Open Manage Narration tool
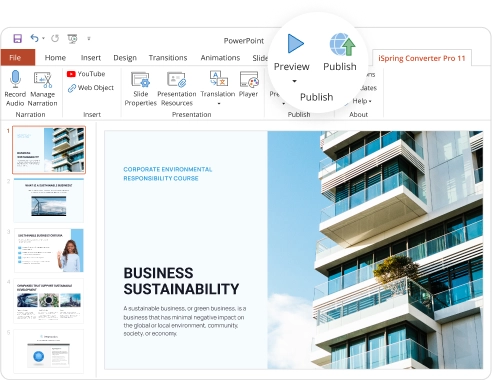Viewport: 492px width, 380px height. click(43, 88)
